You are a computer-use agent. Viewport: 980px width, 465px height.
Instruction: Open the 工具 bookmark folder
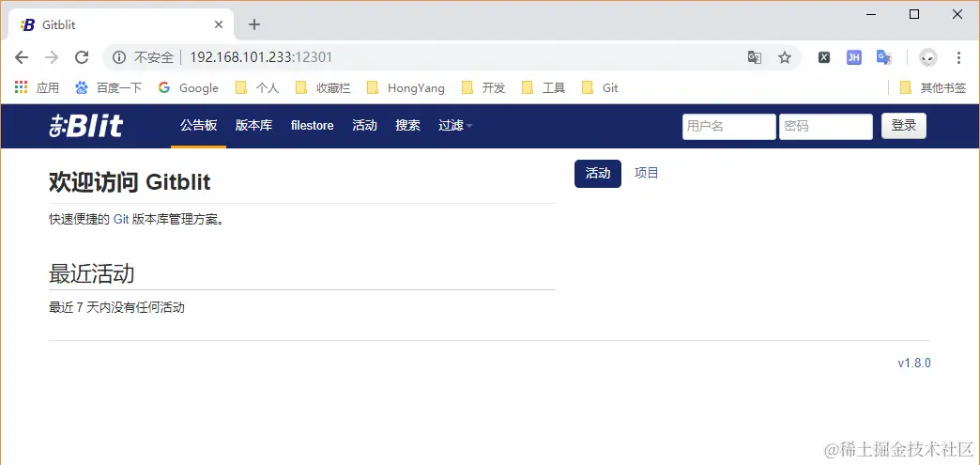tap(544, 88)
